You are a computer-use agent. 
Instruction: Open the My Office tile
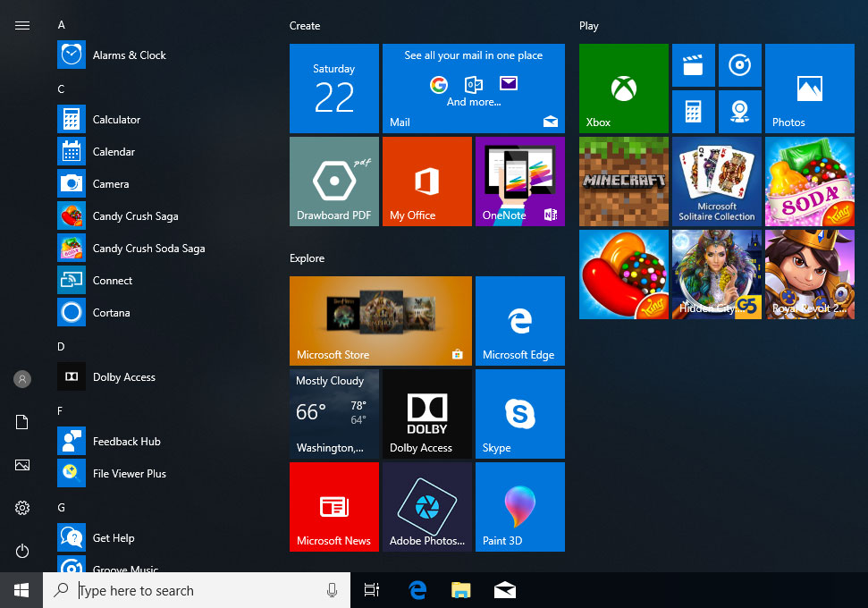(427, 182)
